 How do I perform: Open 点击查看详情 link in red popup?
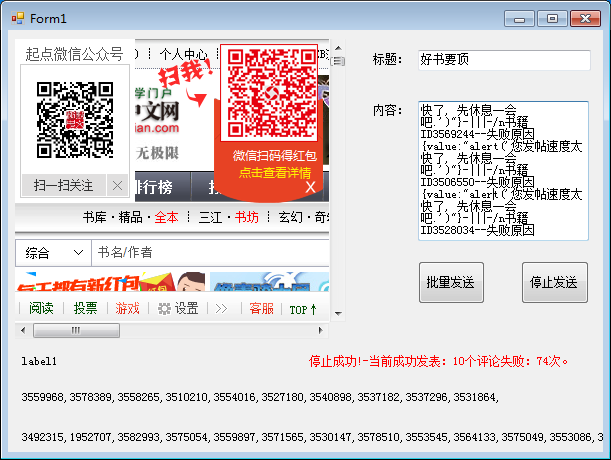pos(275,172)
